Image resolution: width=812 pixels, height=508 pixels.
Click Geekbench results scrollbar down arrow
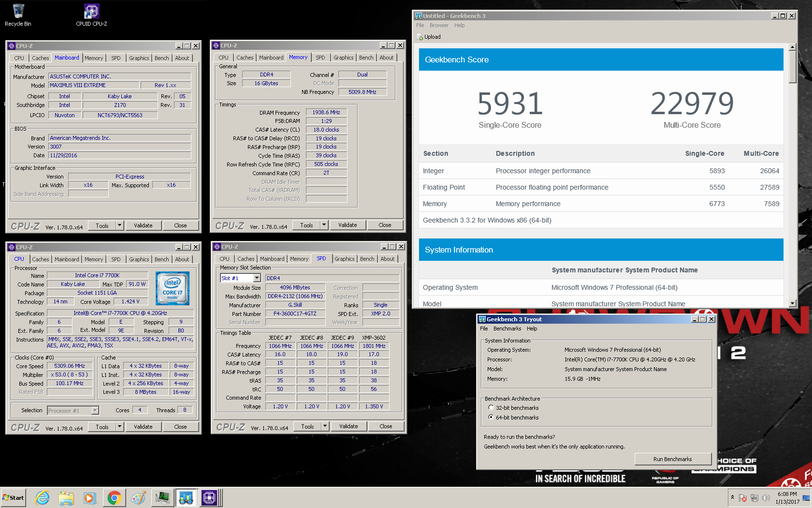(x=792, y=304)
